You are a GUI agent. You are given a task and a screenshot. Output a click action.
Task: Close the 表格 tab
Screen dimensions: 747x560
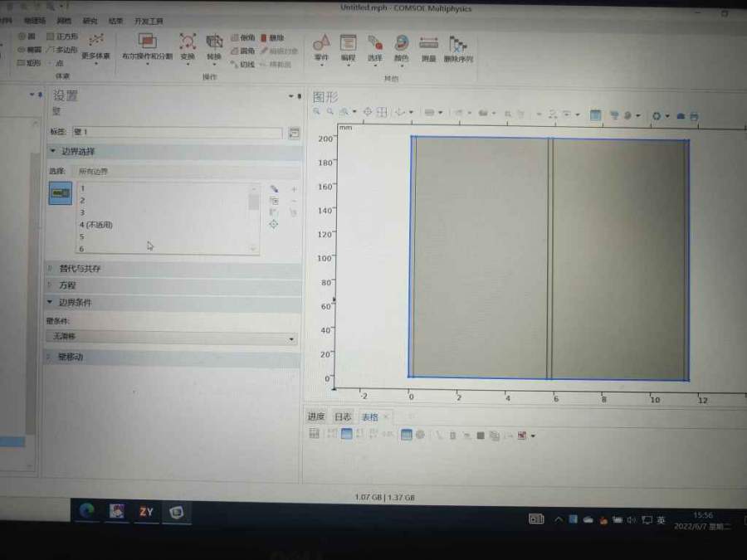[x=386, y=417]
